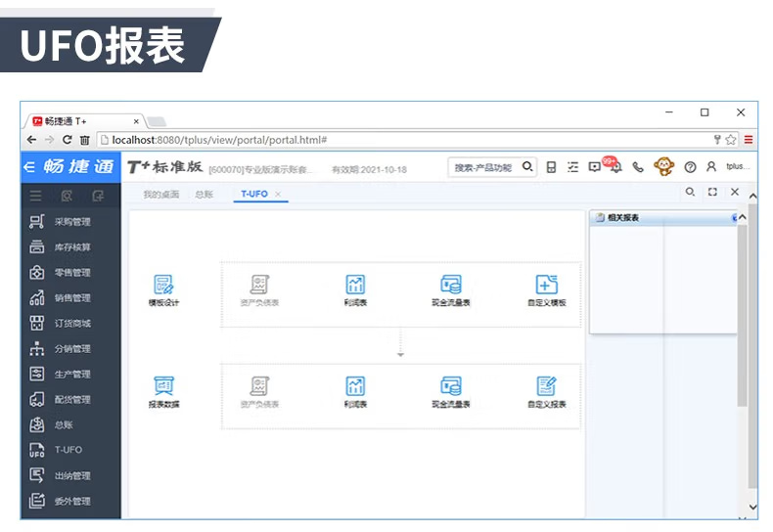773x532 pixels.
Task: Click the task list icon in header
Action: (x=572, y=167)
